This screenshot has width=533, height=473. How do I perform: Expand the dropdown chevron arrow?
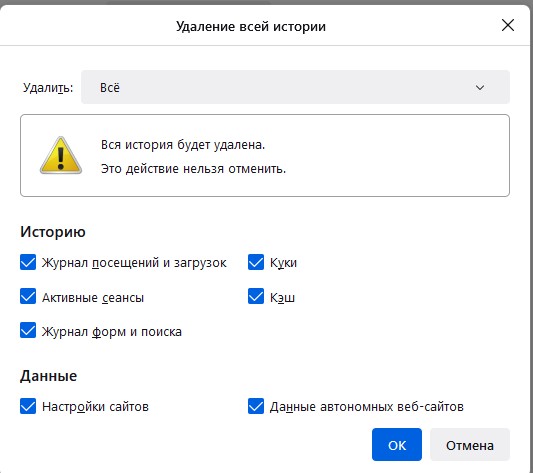point(480,88)
